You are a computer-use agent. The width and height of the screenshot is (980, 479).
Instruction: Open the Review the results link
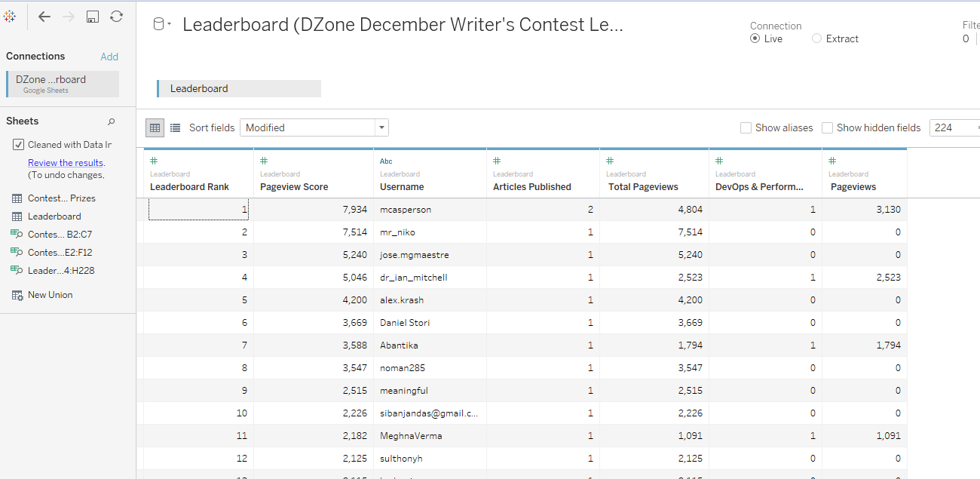(x=66, y=163)
